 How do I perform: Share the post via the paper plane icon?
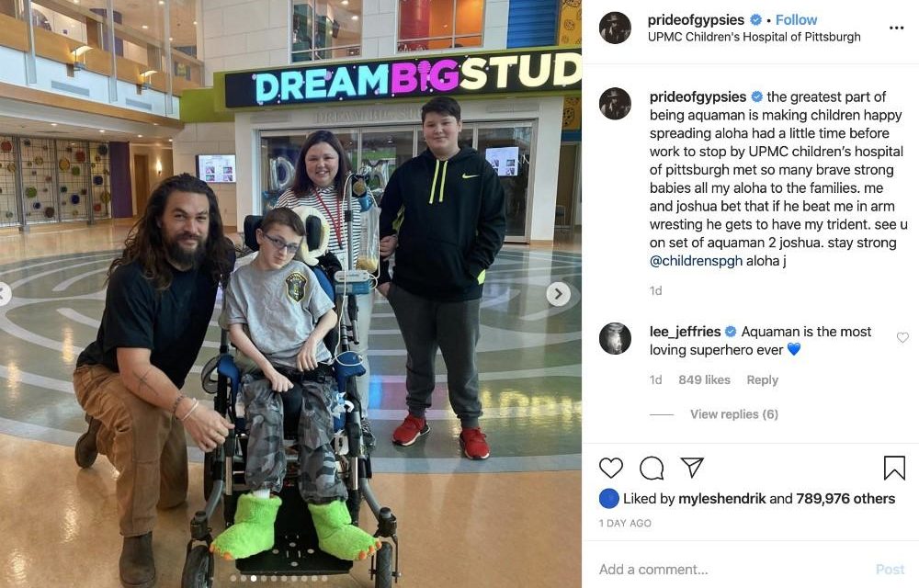692,467
